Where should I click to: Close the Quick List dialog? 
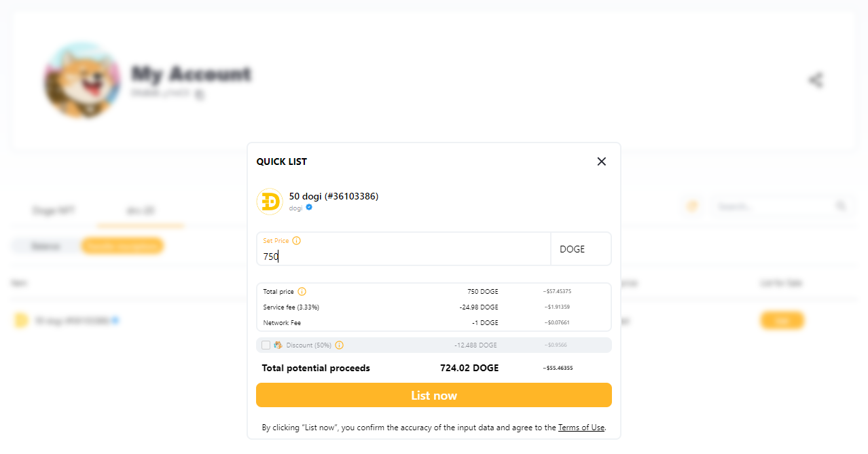[x=601, y=162]
